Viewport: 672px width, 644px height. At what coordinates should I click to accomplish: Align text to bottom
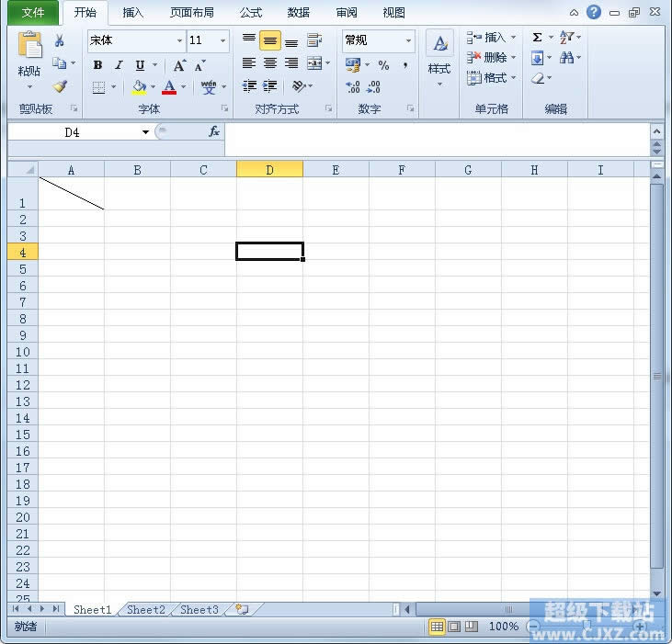coord(291,41)
